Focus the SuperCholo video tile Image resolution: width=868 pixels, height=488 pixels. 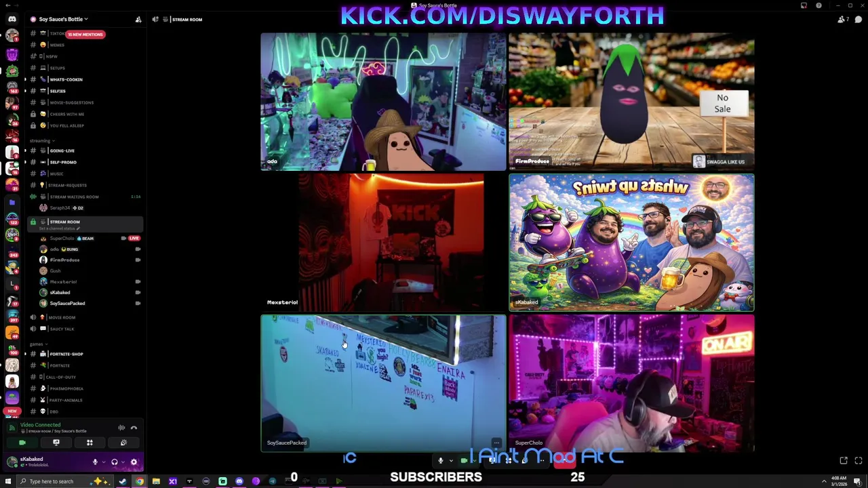pos(631,383)
